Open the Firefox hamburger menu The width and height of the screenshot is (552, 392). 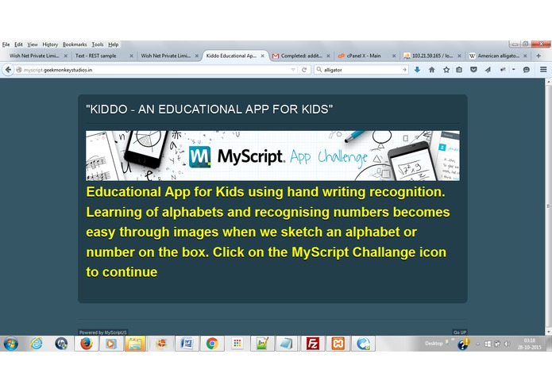tap(543, 70)
